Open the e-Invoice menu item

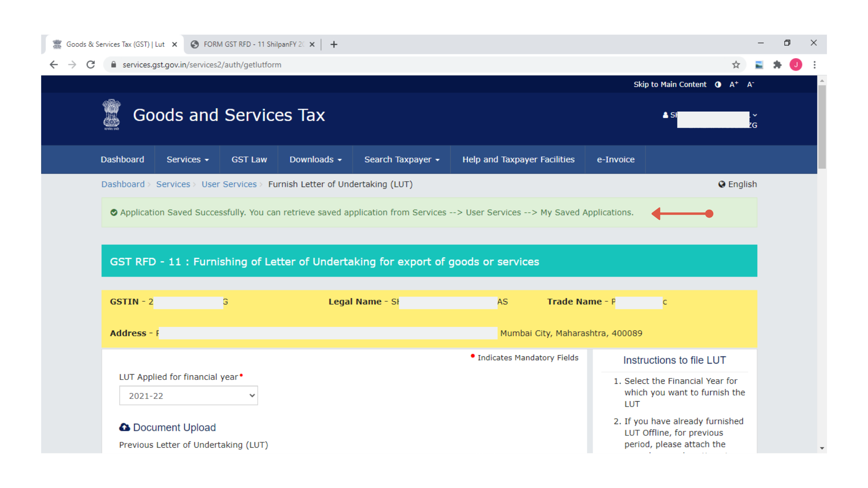(x=616, y=160)
